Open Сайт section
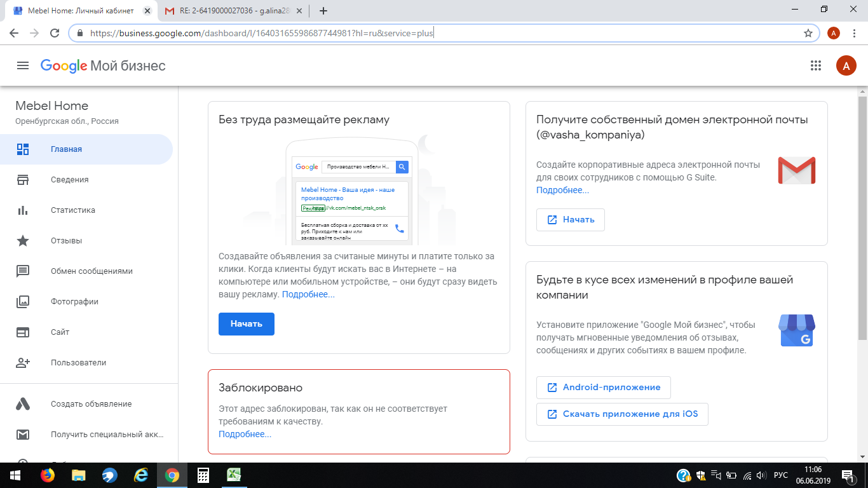 pyautogui.click(x=86, y=332)
